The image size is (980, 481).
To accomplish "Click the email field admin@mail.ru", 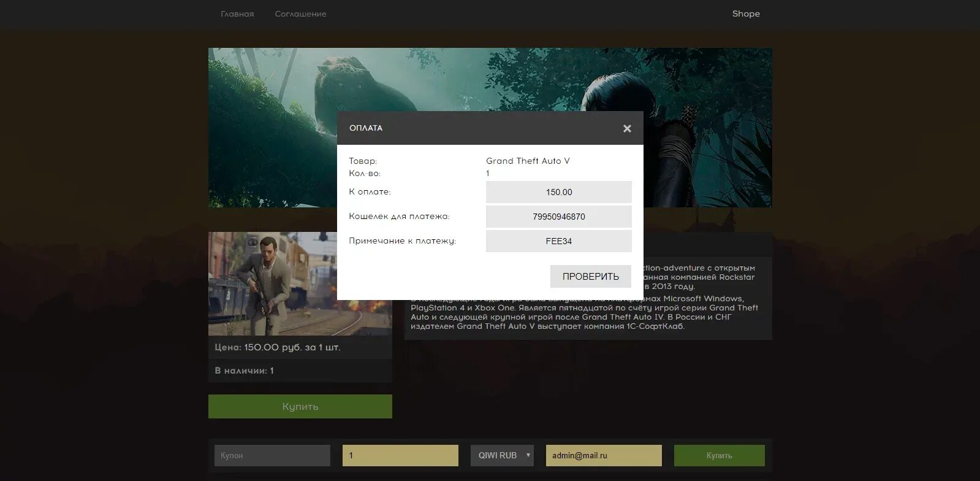I will point(604,455).
